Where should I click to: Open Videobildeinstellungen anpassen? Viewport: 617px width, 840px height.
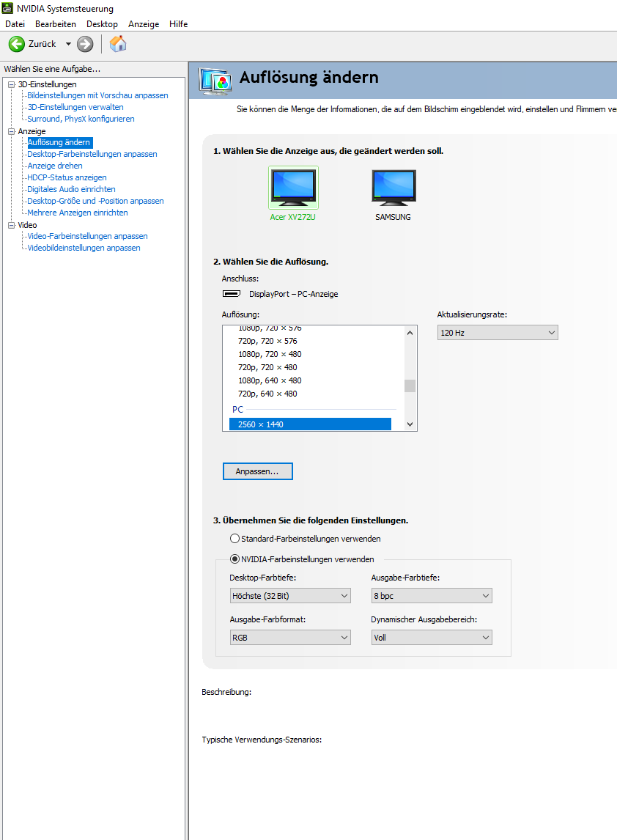tap(84, 248)
